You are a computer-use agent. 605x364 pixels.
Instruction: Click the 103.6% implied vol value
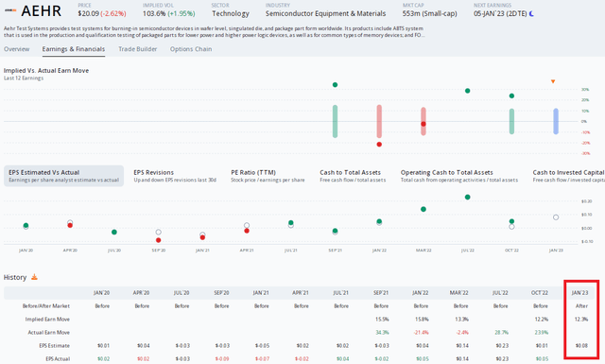pos(154,13)
